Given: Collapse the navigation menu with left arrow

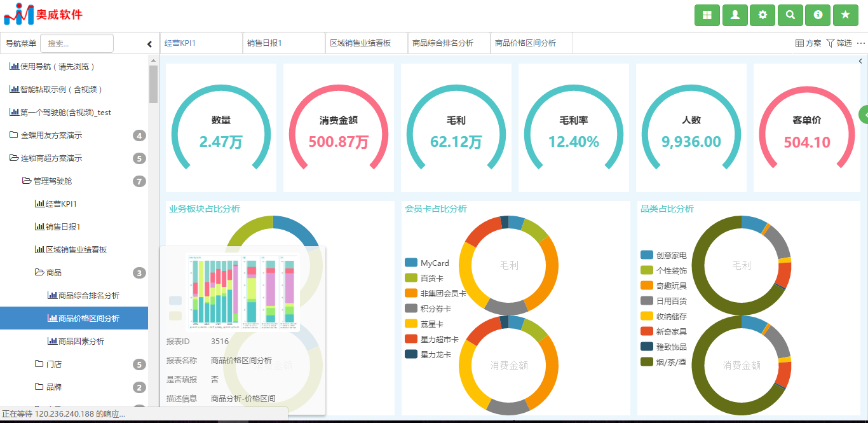Looking at the screenshot, I should (149, 44).
